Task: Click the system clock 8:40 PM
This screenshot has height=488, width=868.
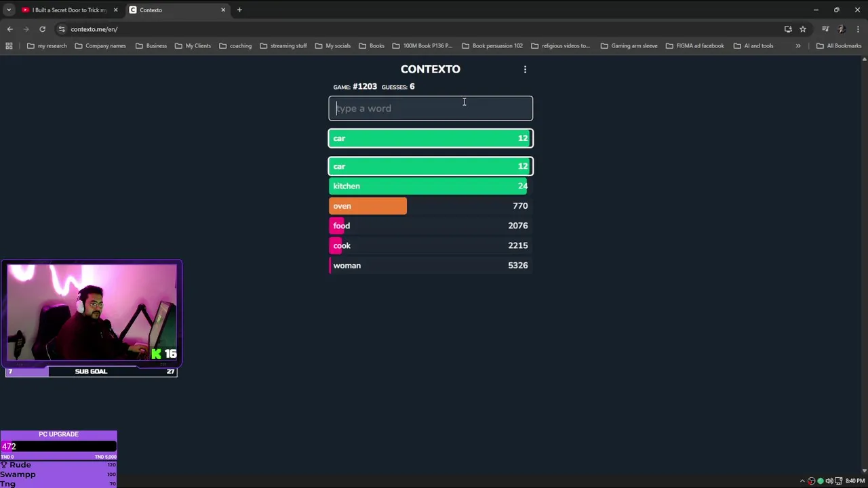Action: [x=855, y=481]
